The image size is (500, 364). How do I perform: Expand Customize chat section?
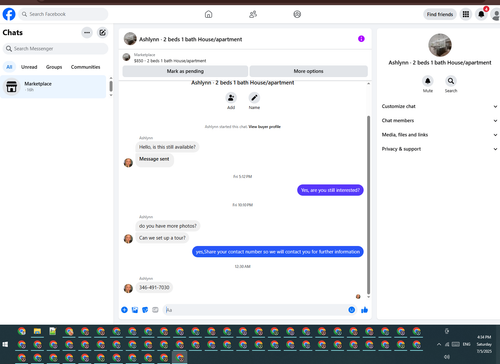pos(440,106)
